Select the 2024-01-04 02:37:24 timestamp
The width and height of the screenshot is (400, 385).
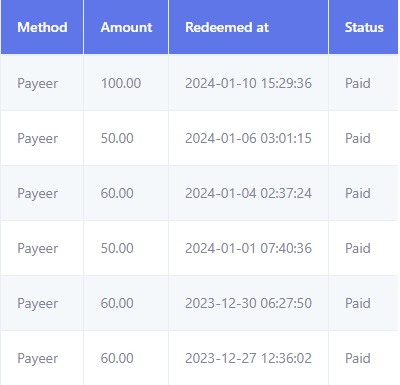248,193
